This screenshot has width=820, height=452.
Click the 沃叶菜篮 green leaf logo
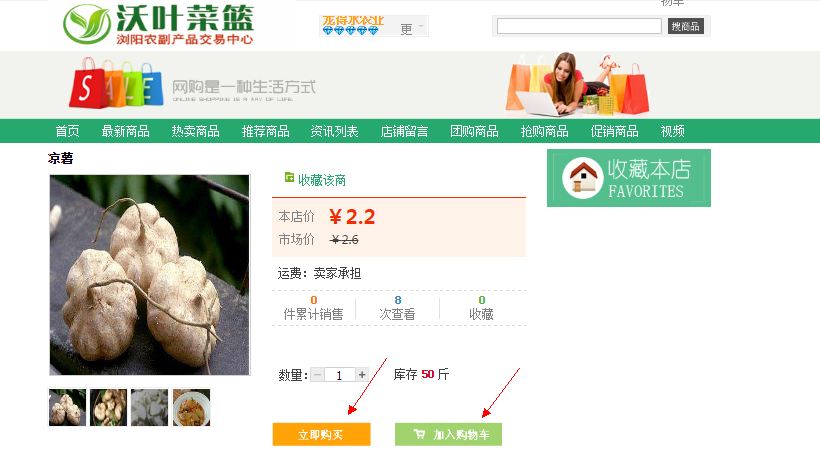coord(87,24)
